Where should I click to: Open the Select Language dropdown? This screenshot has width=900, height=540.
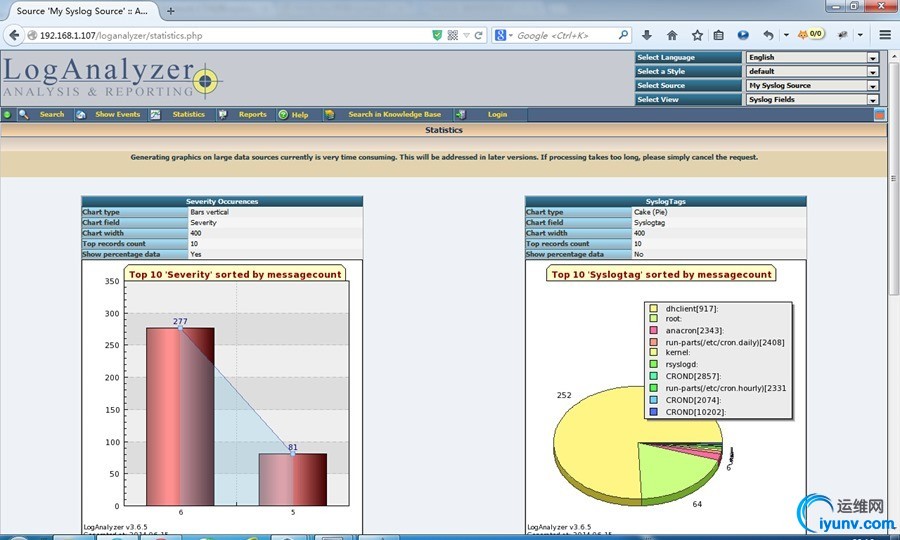point(812,57)
